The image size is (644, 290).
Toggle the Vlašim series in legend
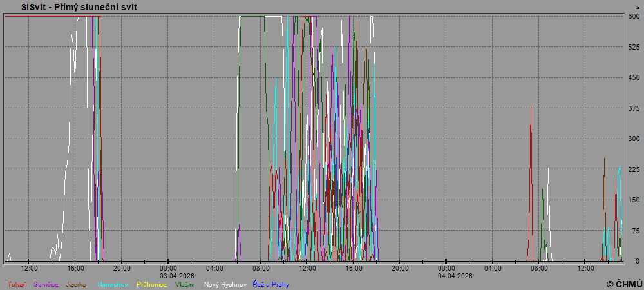tap(185, 284)
